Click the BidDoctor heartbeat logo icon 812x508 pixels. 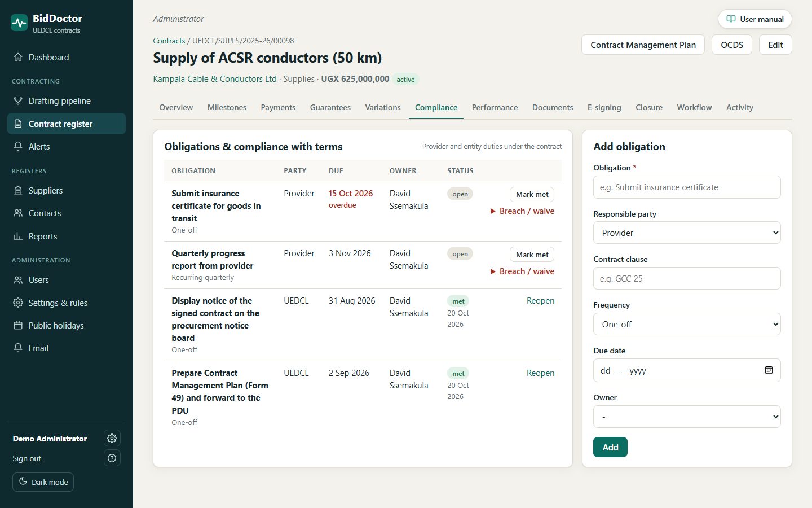[19, 23]
